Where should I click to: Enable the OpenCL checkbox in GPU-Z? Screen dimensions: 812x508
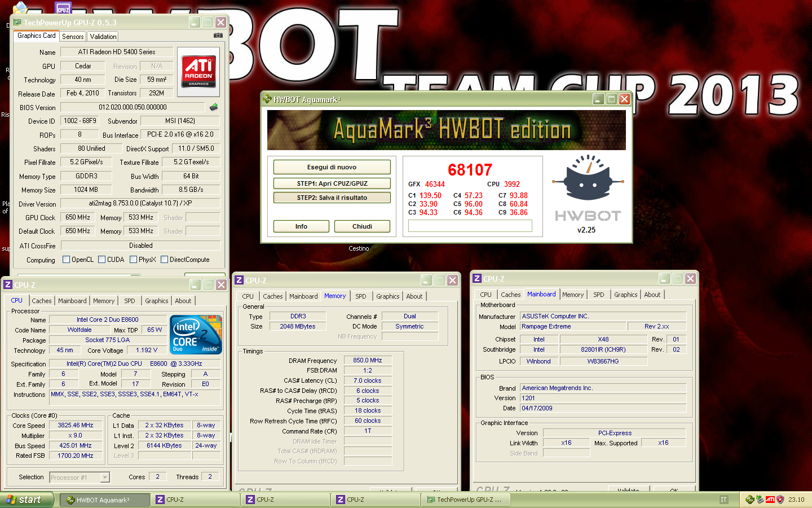point(66,260)
